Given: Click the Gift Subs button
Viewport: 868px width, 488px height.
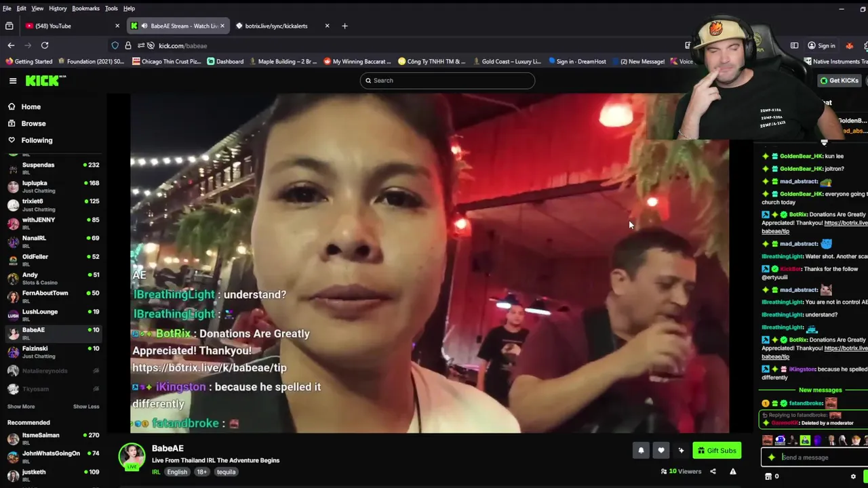Looking at the screenshot, I should [717, 451].
